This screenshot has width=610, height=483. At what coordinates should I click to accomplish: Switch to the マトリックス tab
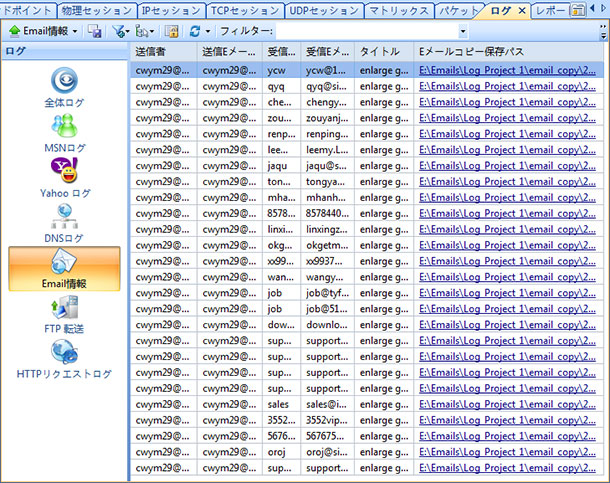(398, 10)
